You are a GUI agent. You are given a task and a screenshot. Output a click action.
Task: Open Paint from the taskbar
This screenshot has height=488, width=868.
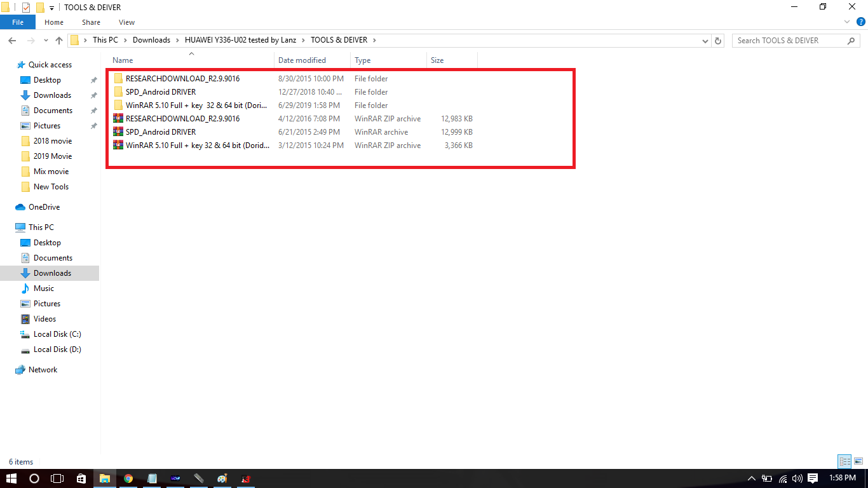[221, 478]
